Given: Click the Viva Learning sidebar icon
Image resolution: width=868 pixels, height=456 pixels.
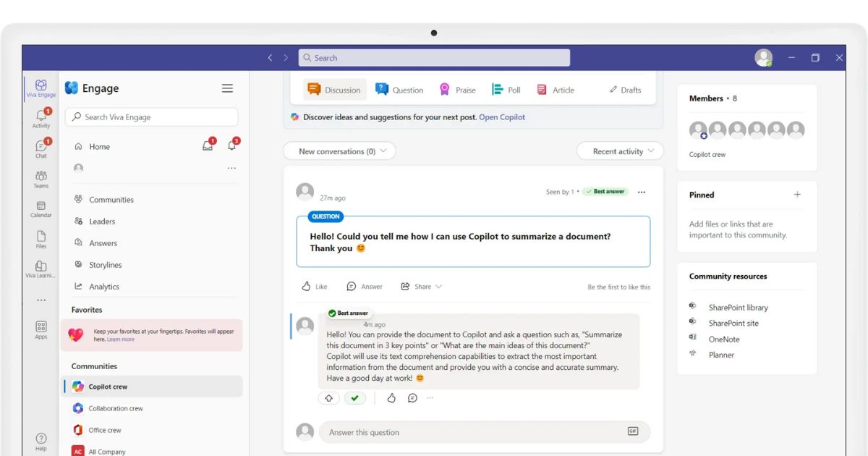Looking at the screenshot, I should point(41,269).
